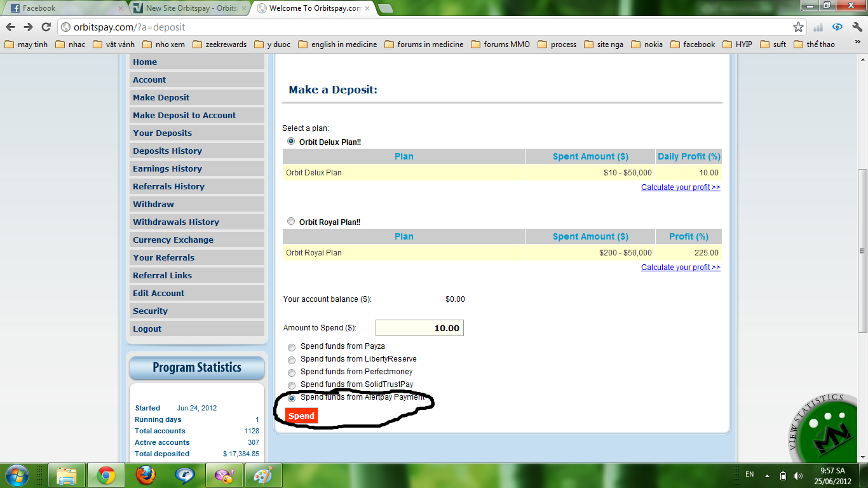Open Make Deposit in the sidebar menu
This screenshot has width=868, height=488.
(x=196, y=97)
